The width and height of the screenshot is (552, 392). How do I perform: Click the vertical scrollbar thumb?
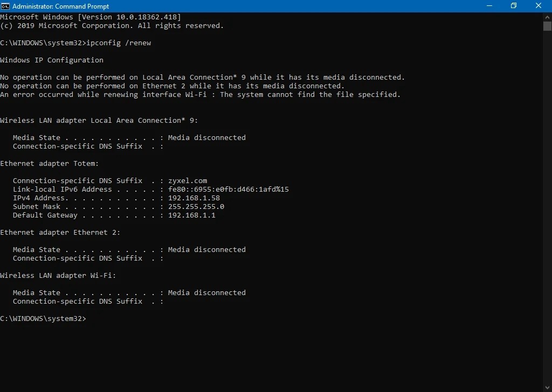tap(547, 26)
